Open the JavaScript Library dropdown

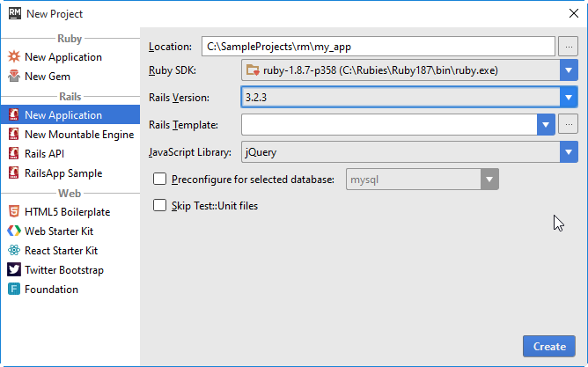(x=568, y=152)
